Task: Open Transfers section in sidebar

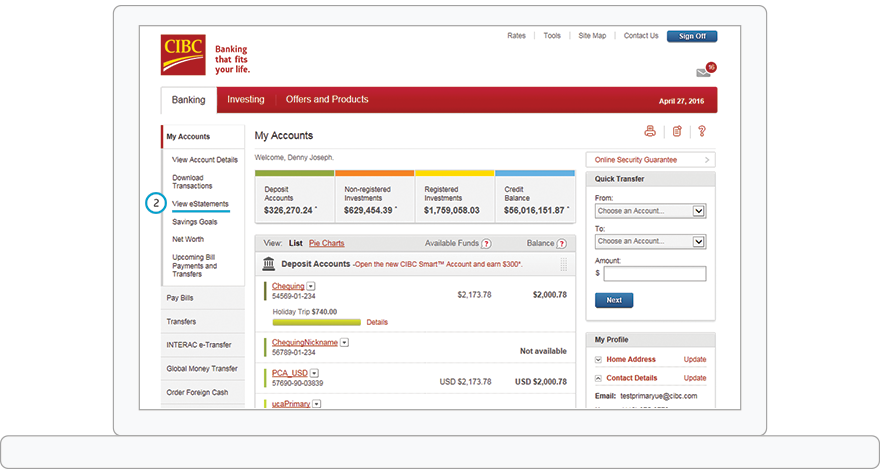Action: (x=203, y=322)
